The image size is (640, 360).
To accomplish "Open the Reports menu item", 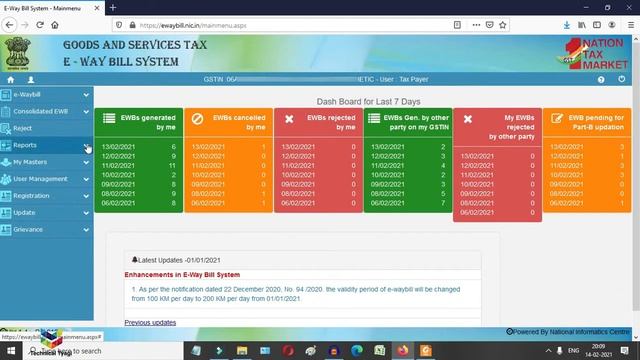I will point(47,145).
